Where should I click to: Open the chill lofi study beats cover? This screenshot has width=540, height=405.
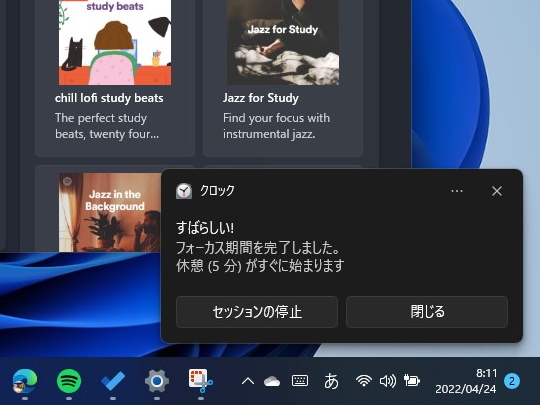click(x=115, y=42)
